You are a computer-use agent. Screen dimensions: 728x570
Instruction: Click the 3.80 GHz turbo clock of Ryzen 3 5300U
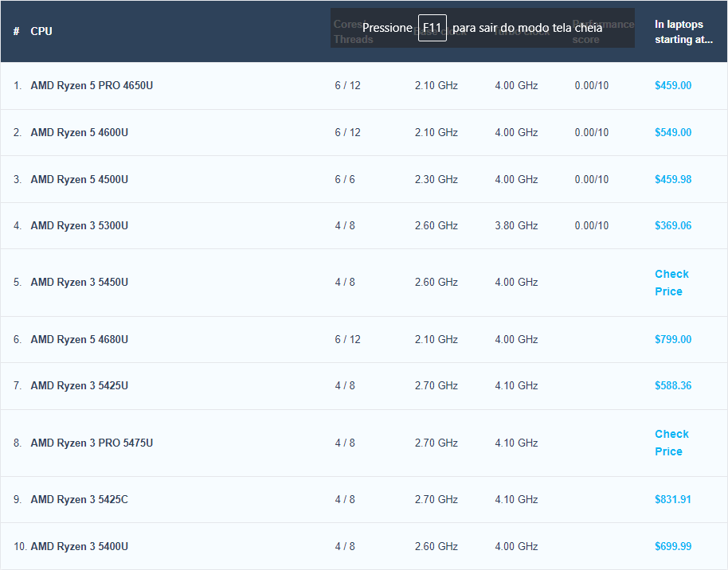[x=516, y=225]
